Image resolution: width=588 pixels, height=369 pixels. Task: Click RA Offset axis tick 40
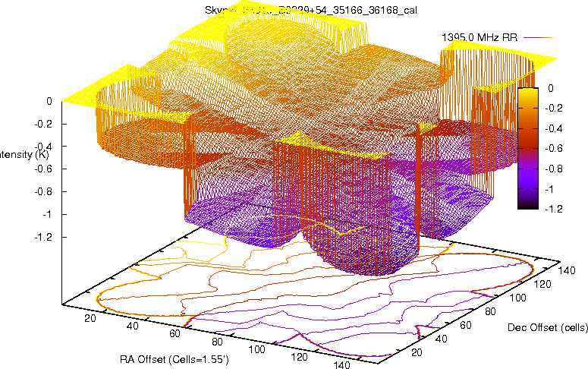click(132, 326)
